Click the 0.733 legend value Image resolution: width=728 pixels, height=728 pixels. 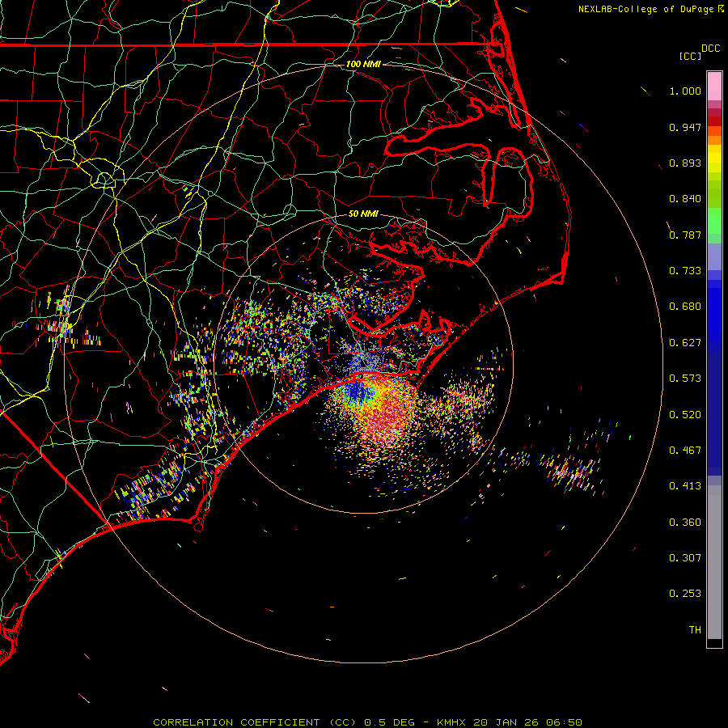point(685,271)
